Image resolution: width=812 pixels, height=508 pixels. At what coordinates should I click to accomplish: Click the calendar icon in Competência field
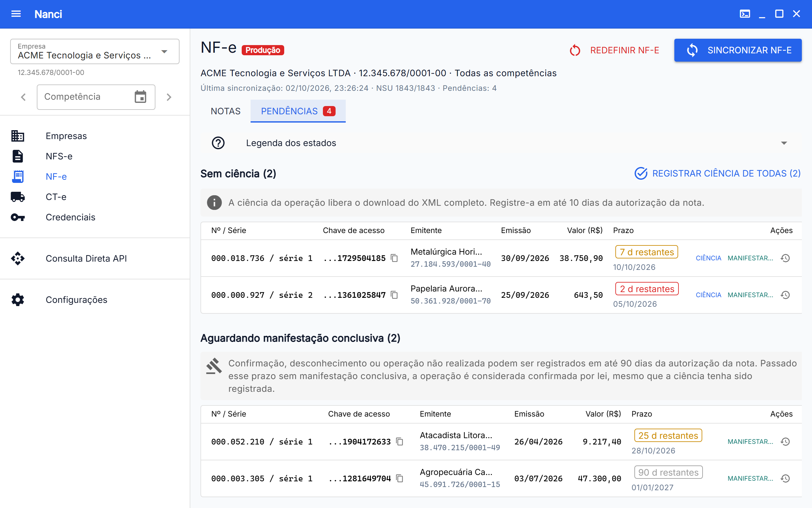pos(140,97)
